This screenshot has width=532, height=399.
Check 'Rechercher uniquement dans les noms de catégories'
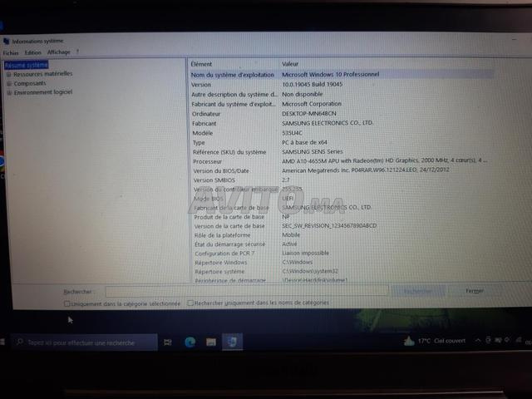click(190, 303)
